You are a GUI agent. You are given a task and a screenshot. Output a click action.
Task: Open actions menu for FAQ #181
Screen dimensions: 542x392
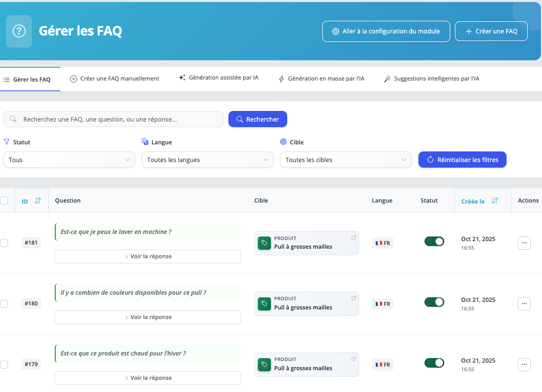(x=524, y=243)
